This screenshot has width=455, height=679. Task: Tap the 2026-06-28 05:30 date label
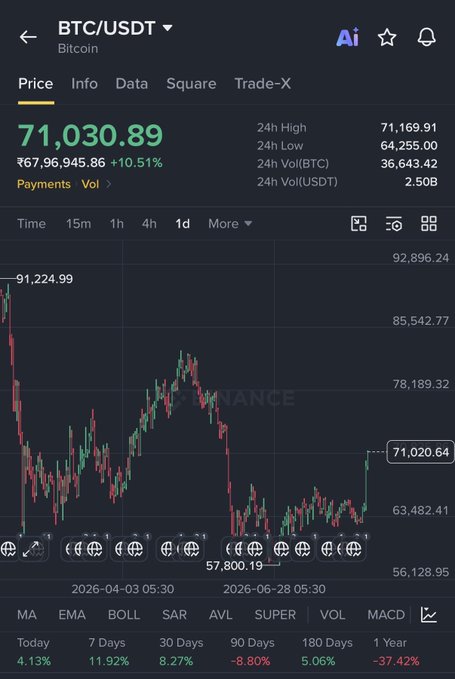[274, 589]
